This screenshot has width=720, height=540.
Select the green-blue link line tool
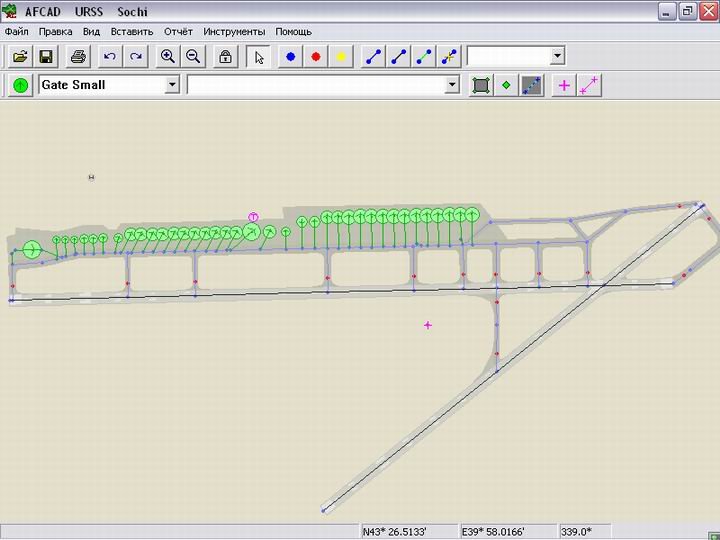coord(423,56)
